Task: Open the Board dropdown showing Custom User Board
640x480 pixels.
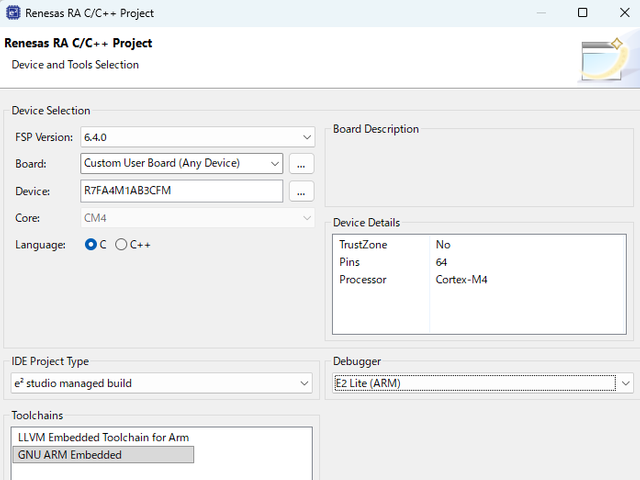Action: 182,163
